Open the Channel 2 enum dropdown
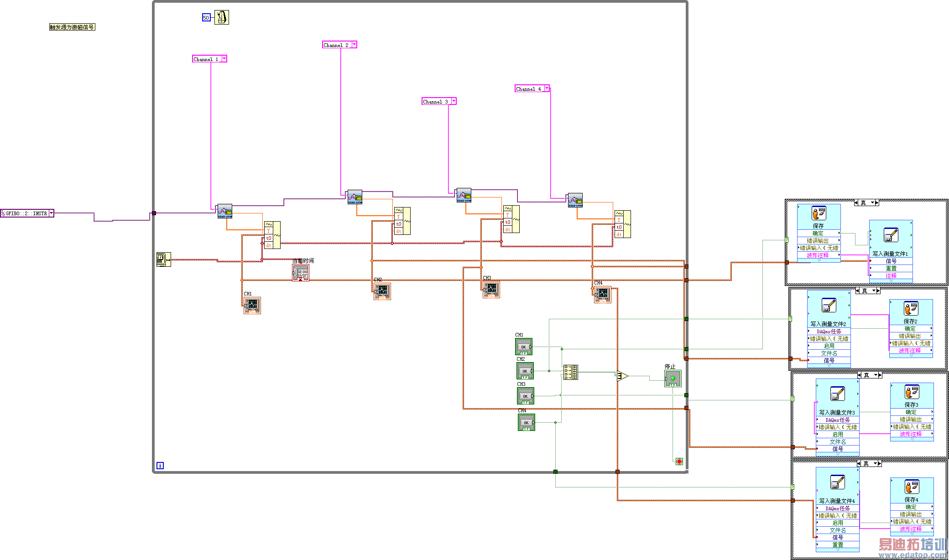Viewport: 949px width, 560px height. [354, 45]
